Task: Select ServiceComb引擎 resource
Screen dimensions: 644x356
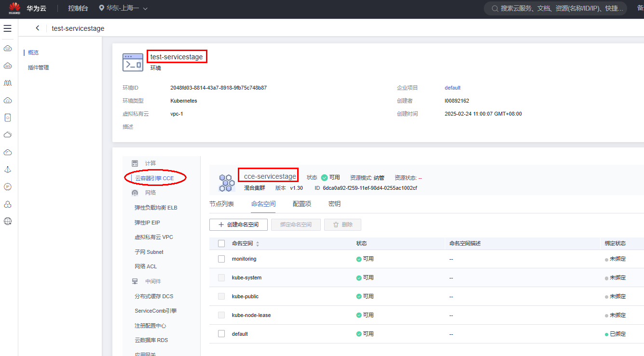Action: tap(156, 311)
